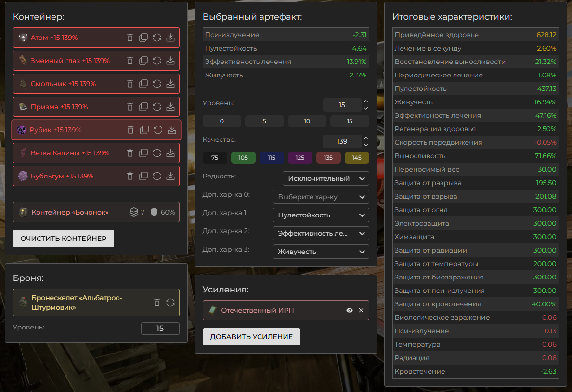Toggle visibility of Отечественный ИРП boost
This screenshot has height=392, width=572.
click(x=350, y=310)
